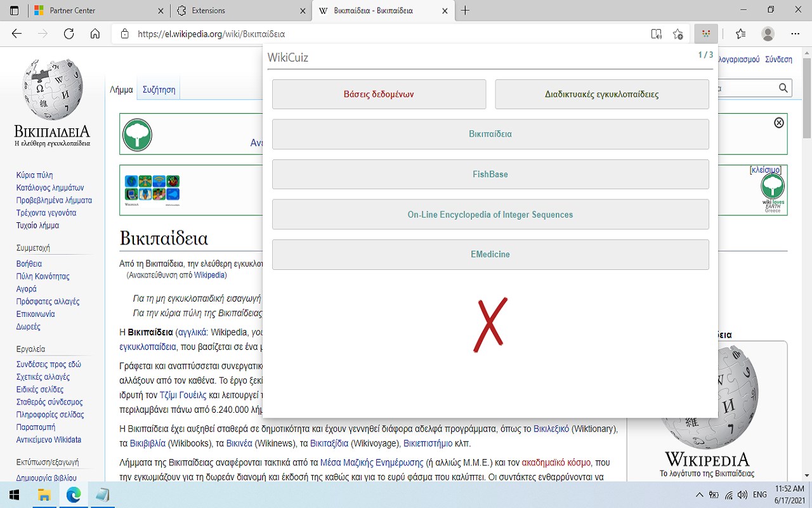812x508 pixels.
Task: Reload the current Wikipedia page
Action: coord(69,34)
